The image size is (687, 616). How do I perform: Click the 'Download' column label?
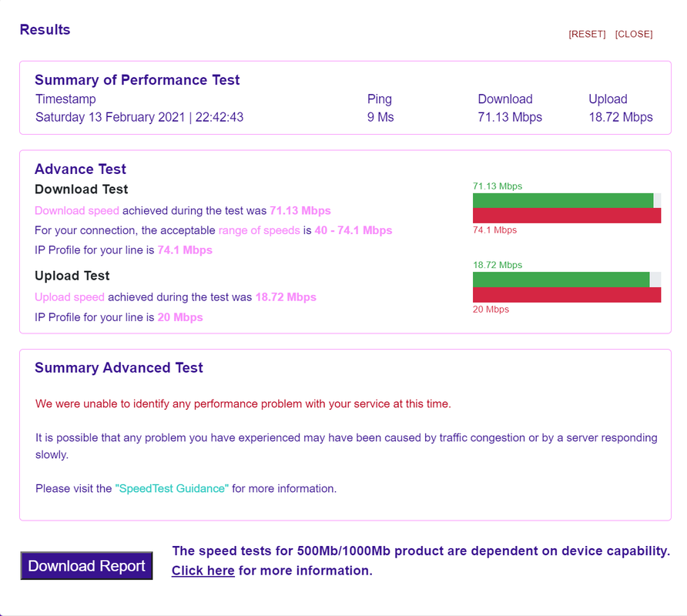click(505, 99)
